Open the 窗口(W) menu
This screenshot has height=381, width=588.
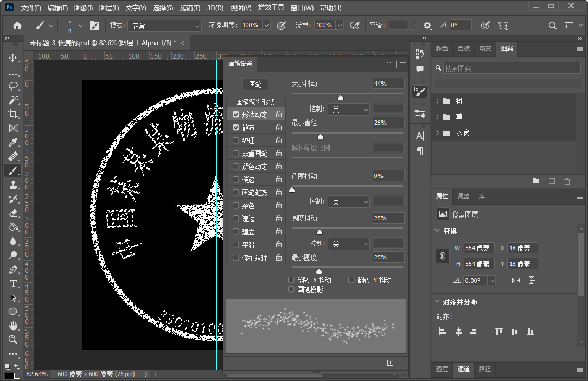[x=302, y=8]
